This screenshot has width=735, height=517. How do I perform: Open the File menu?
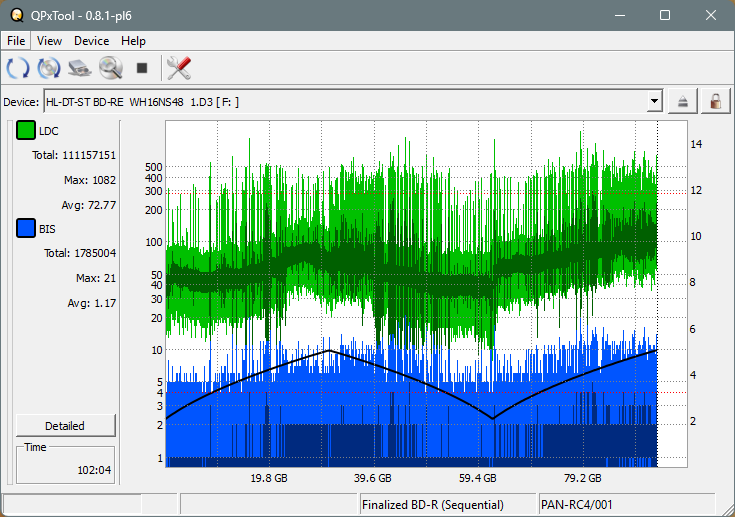(16, 41)
